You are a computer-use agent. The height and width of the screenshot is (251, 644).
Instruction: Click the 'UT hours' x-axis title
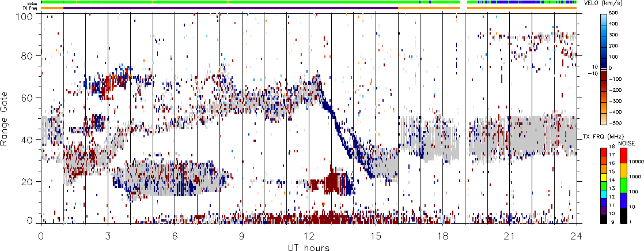(x=308, y=247)
